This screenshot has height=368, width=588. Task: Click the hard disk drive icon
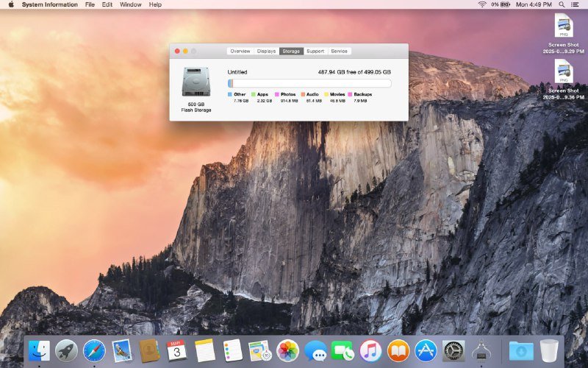[196, 82]
